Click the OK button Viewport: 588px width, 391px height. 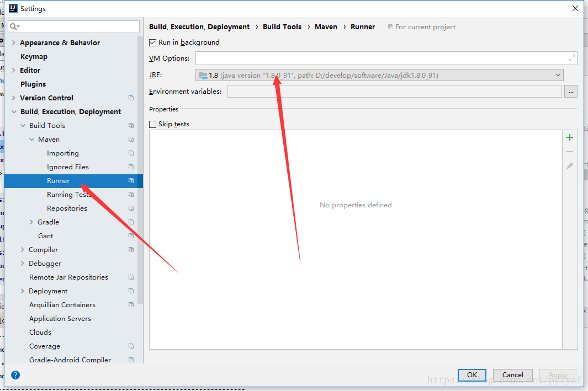pyautogui.click(x=472, y=375)
